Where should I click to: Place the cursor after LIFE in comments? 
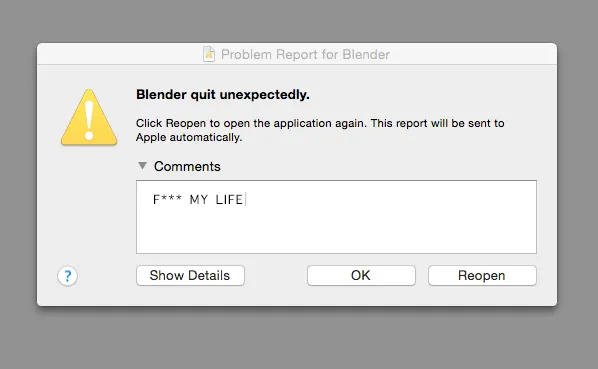(x=245, y=199)
